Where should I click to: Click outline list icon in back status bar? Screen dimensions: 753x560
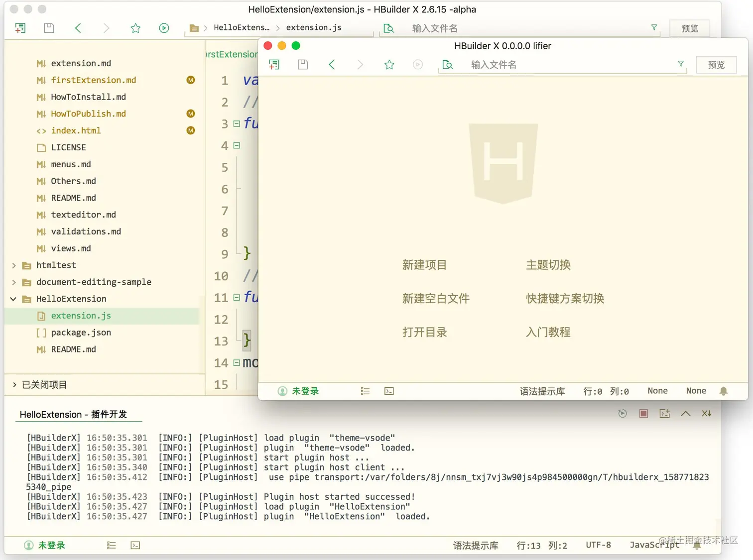point(111,545)
